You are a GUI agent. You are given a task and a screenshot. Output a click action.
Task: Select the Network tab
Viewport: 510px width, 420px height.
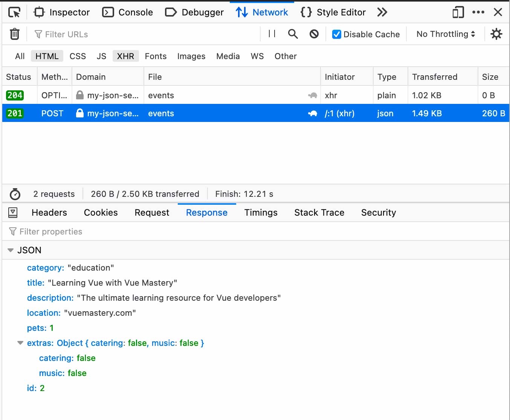(x=262, y=12)
